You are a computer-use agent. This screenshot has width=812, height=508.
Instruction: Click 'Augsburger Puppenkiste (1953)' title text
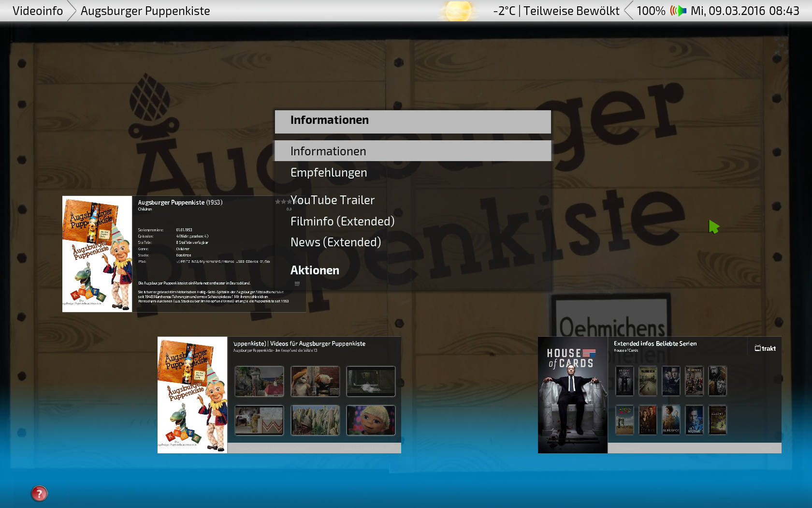coord(180,202)
